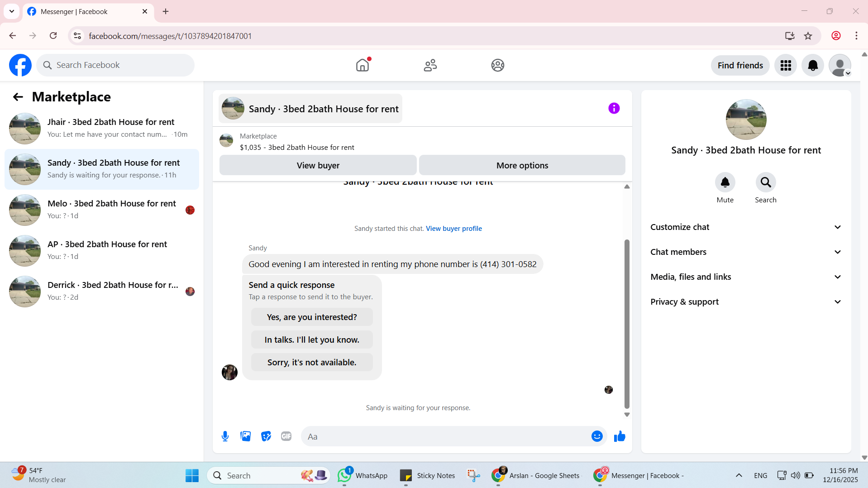This screenshot has height=488, width=868.
Task: Attach a photo or file to message
Action: (x=246, y=436)
